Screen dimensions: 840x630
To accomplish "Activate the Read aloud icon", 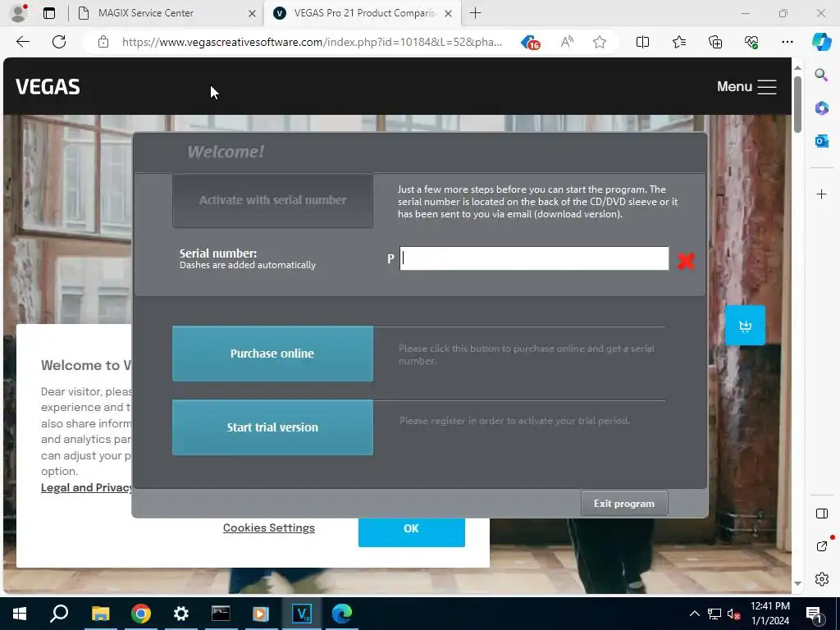I will [x=567, y=42].
